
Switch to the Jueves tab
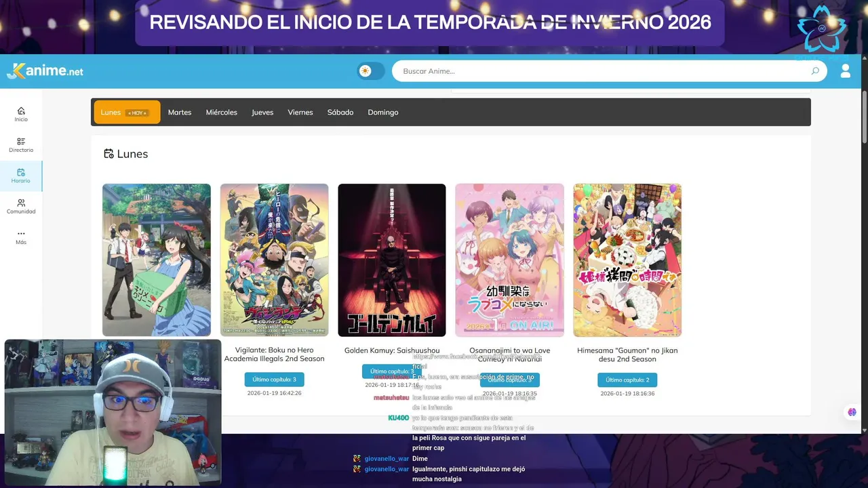pos(262,113)
